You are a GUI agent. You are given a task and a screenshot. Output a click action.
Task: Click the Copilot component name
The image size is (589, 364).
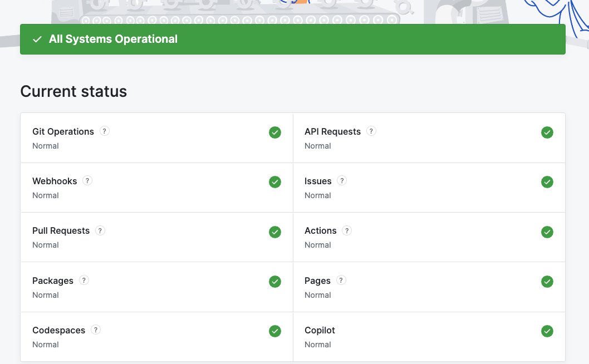(x=320, y=330)
